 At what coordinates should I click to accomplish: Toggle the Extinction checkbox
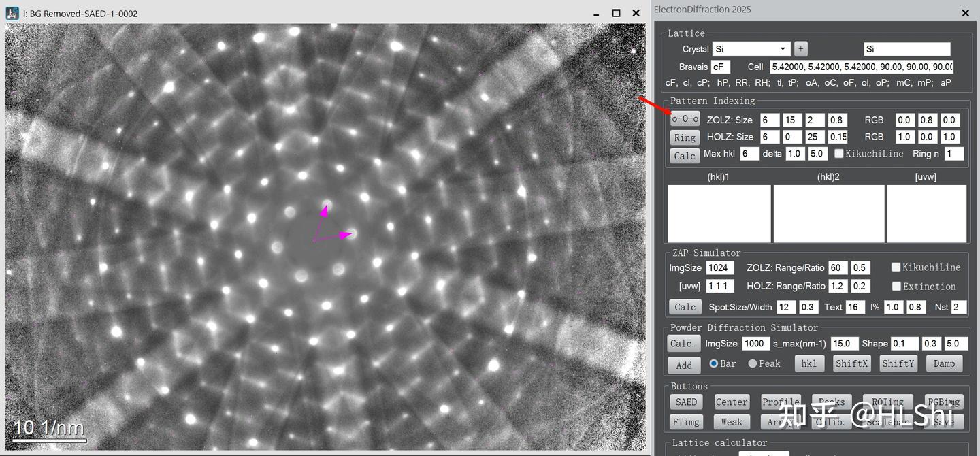tap(896, 287)
